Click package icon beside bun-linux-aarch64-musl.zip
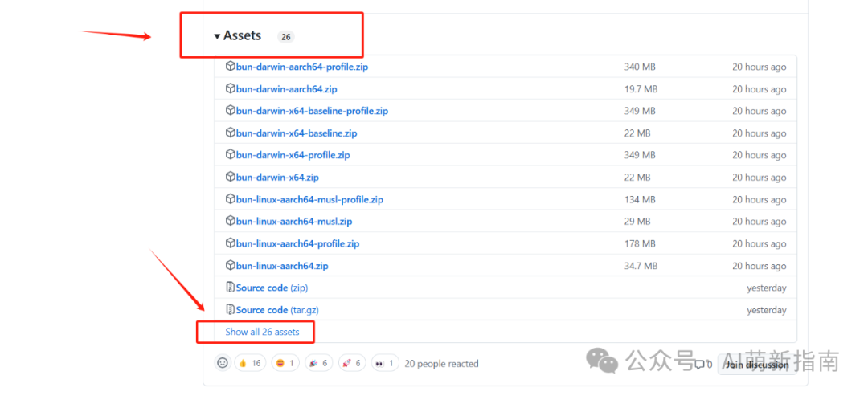 coord(231,221)
